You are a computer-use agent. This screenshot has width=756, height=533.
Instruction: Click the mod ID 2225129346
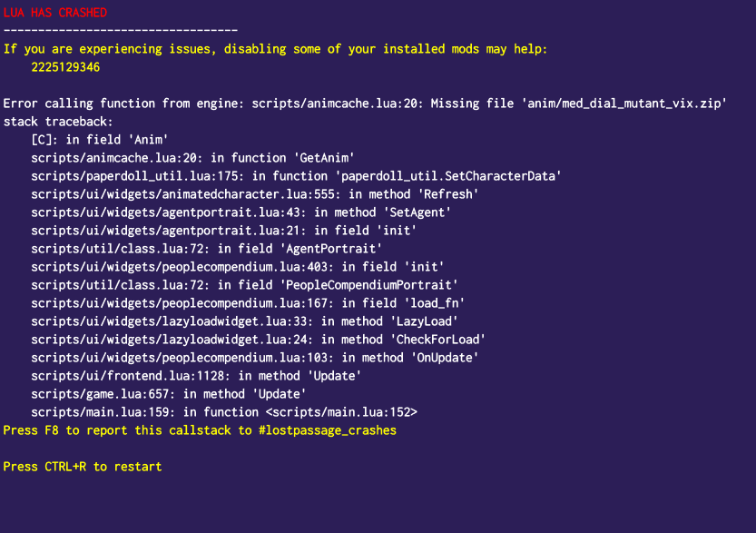65,67
